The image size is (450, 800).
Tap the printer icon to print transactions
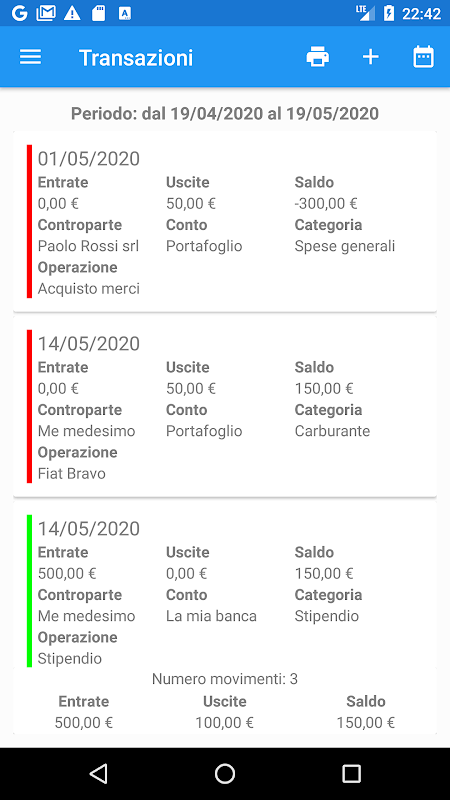click(x=317, y=57)
